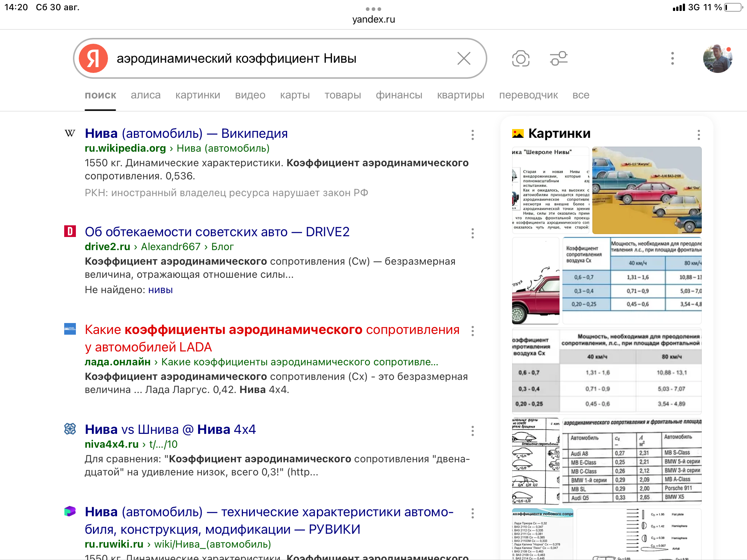Open camera image search
Viewport: 747px width, 560px height.
coord(520,58)
